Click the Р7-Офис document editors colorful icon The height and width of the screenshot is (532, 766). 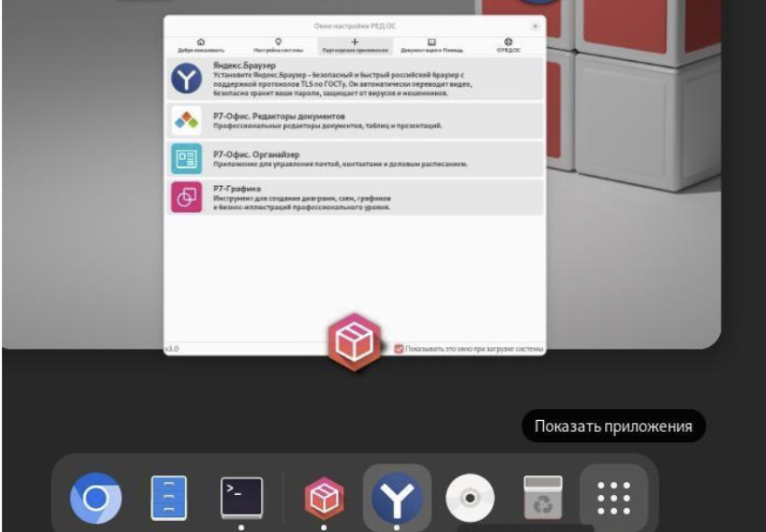click(x=186, y=120)
